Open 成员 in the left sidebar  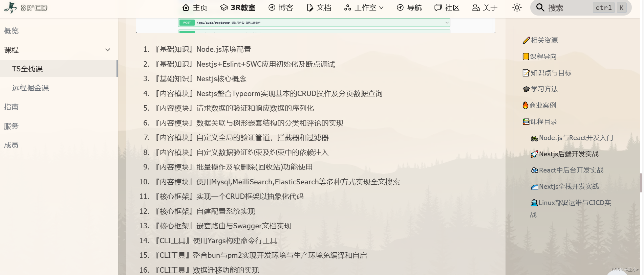pos(11,145)
